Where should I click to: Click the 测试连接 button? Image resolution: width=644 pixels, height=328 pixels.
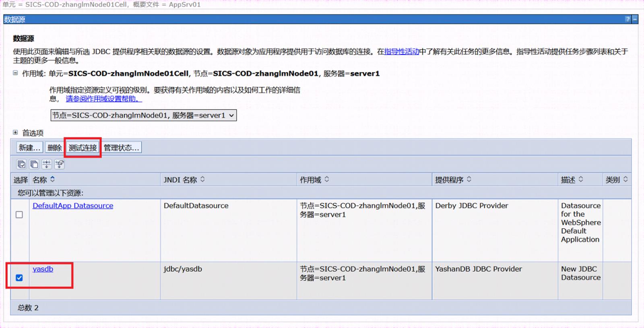83,148
